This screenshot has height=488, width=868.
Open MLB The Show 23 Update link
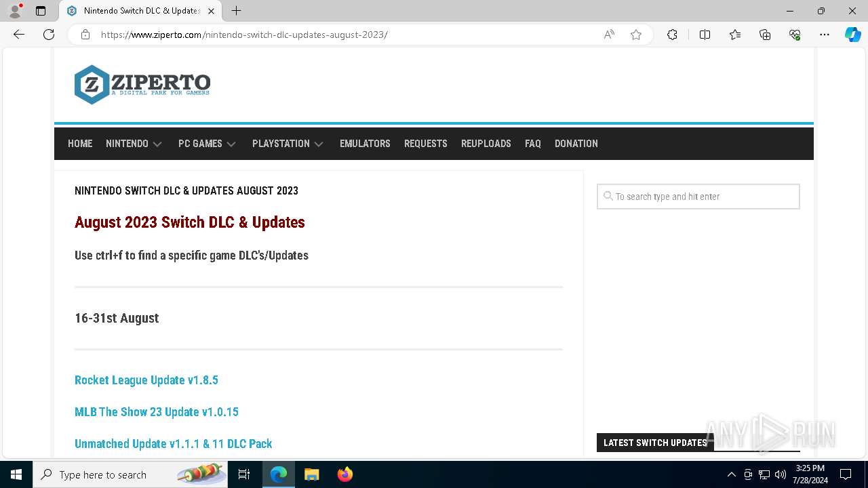click(157, 412)
